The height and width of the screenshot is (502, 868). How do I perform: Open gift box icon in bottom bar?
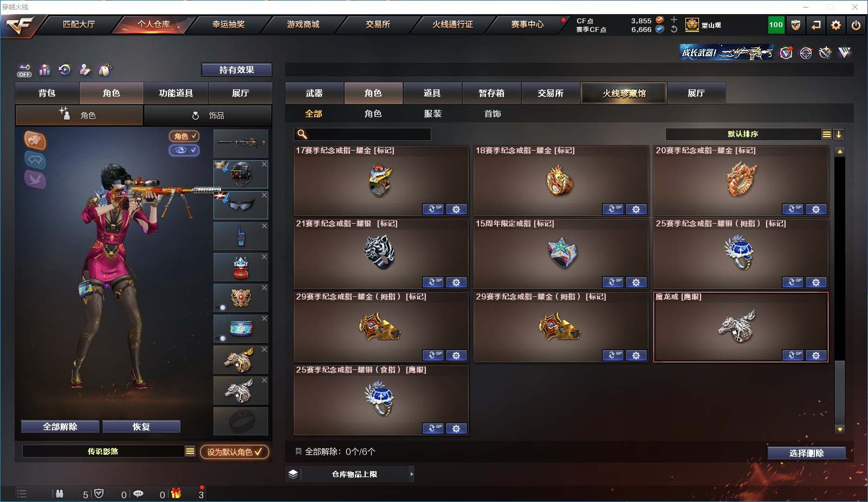click(176, 493)
